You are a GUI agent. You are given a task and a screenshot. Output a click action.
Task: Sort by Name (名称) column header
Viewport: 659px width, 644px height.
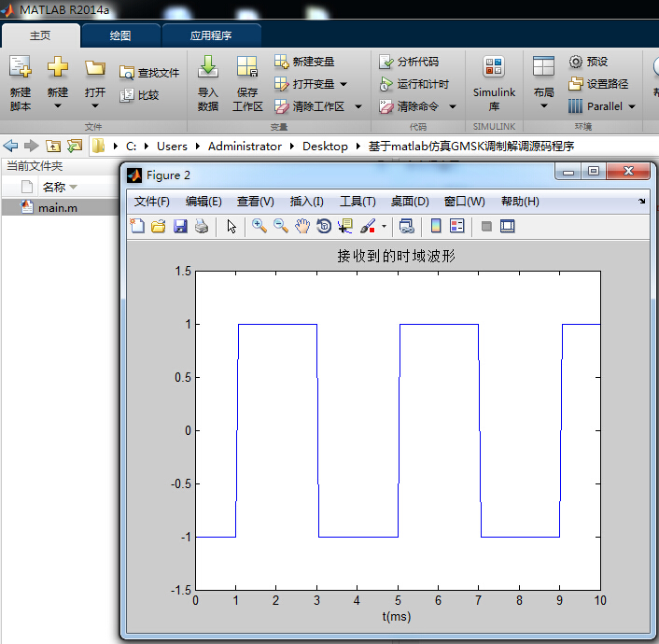54,187
